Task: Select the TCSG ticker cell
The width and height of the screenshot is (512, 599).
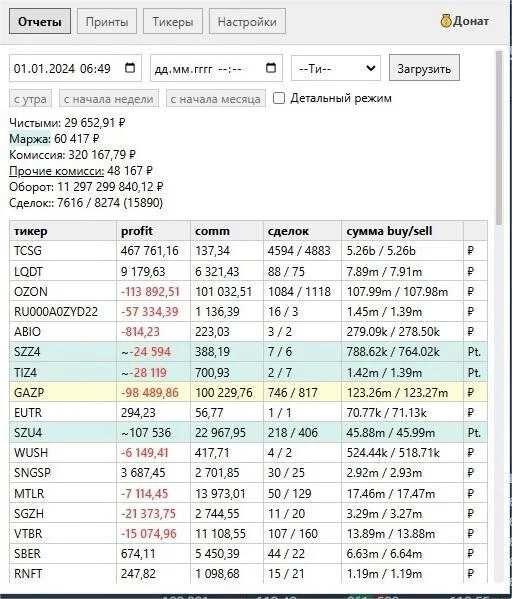Action: point(63,251)
